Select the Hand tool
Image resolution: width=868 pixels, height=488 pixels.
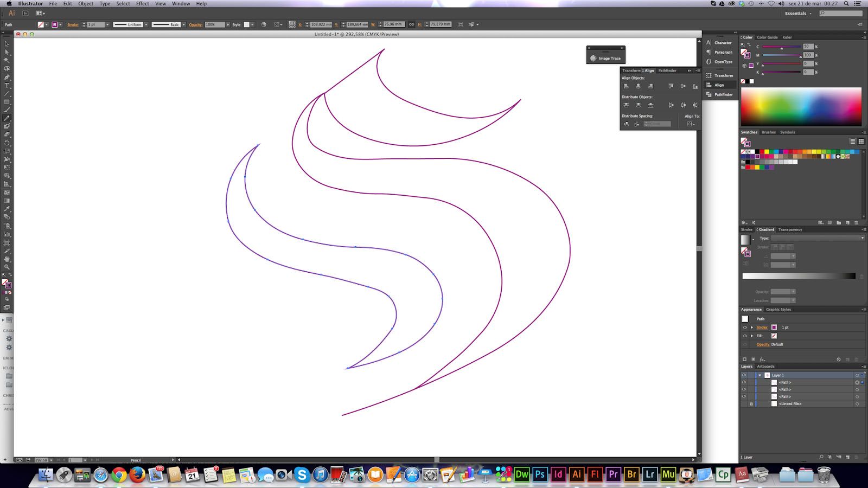[7, 259]
